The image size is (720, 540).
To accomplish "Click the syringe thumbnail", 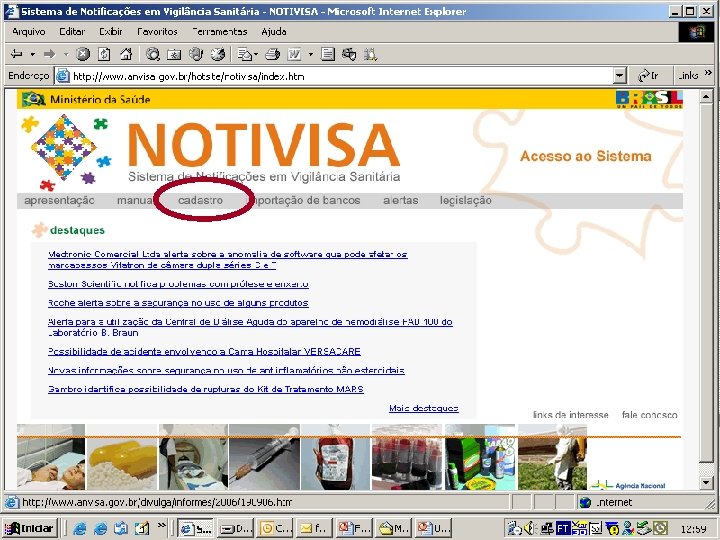I will tap(264, 457).
